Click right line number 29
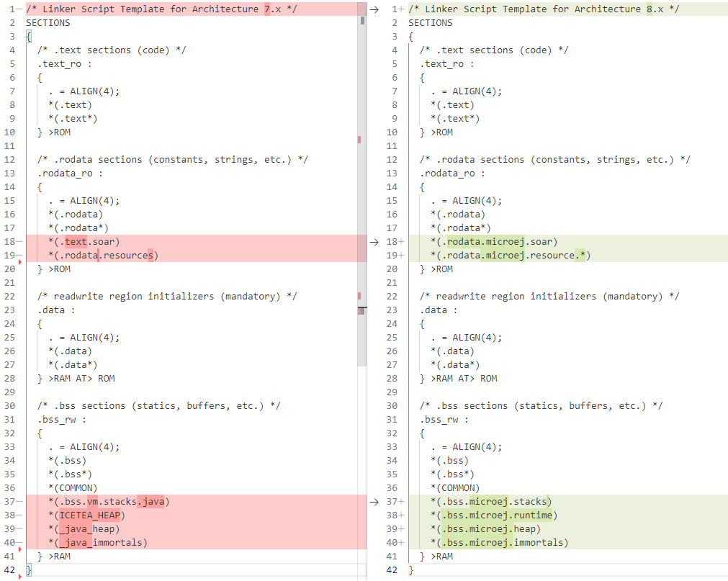The width and height of the screenshot is (728, 581). click(x=392, y=392)
